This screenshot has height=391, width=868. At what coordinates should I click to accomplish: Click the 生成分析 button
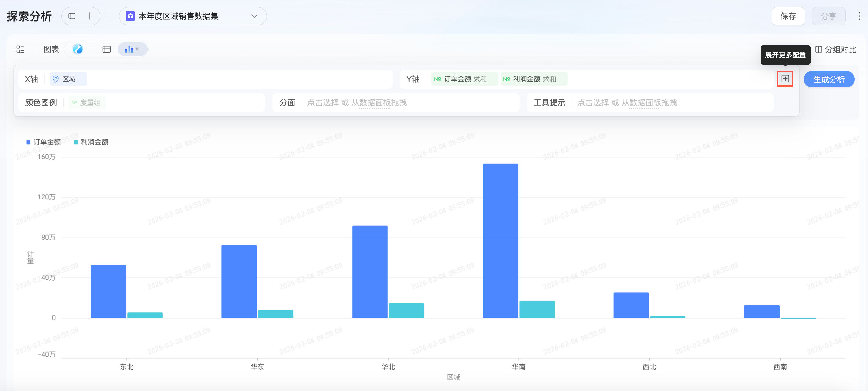pyautogui.click(x=829, y=79)
